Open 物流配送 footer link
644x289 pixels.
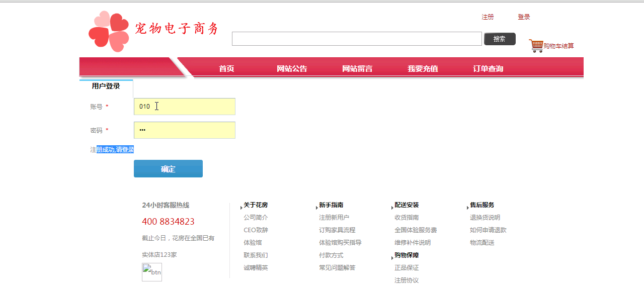(x=482, y=243)
